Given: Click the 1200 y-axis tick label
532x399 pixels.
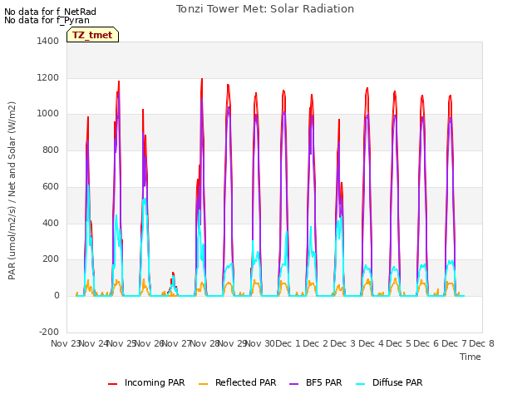Looking at the screenshot, I should pos(48,77).
